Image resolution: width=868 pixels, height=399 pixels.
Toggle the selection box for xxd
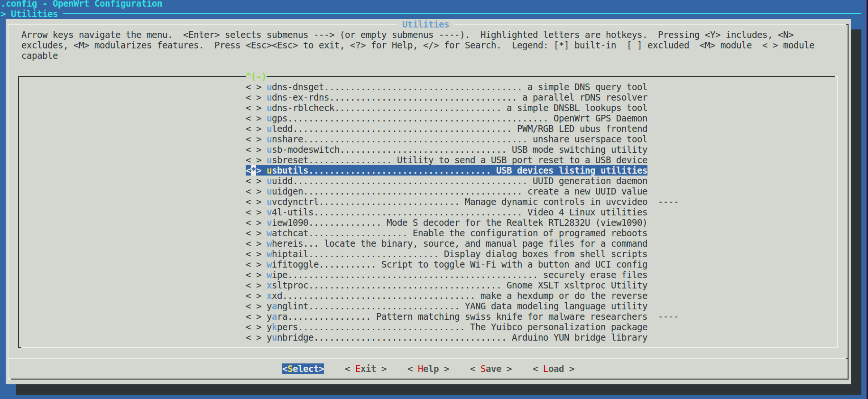(x=253, y=296)
